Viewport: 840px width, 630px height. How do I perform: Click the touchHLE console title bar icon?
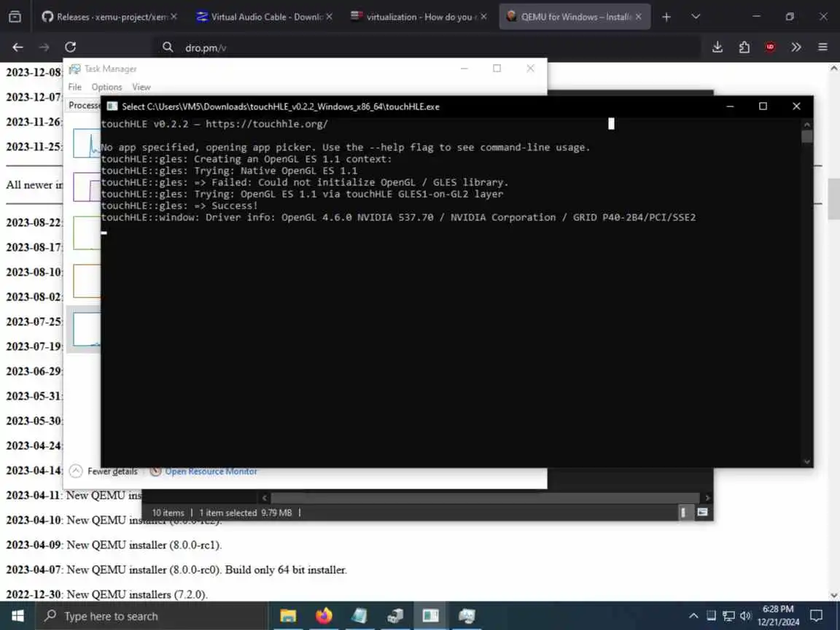point(112,106)
